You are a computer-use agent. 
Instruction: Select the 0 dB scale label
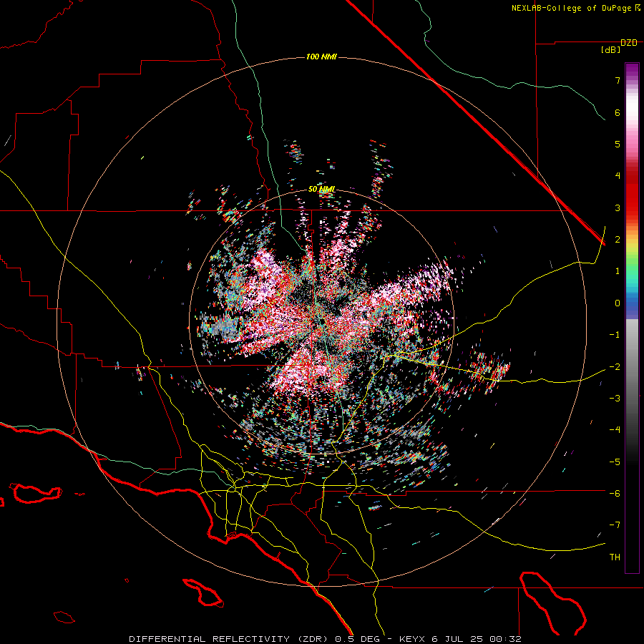coord(618,303)
